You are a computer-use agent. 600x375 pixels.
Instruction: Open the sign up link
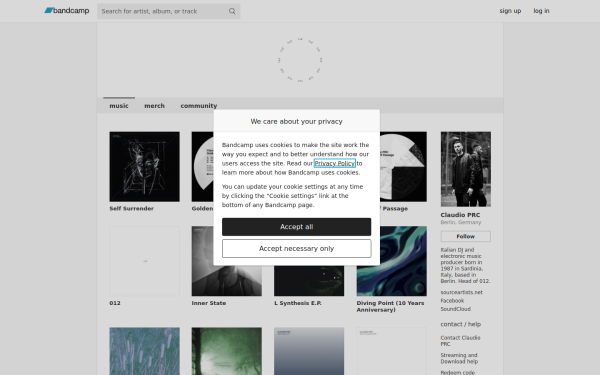pos(510,11)
